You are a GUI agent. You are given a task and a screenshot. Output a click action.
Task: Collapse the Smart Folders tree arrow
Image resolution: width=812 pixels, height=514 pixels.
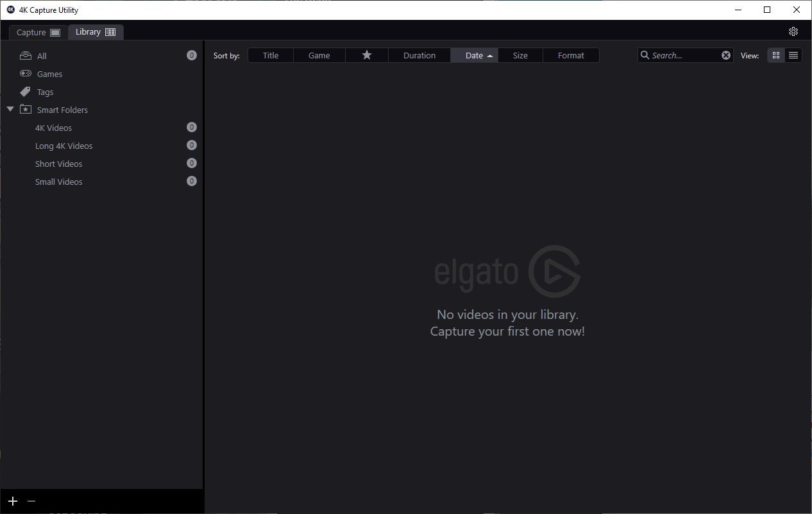(x=10, y=110)
